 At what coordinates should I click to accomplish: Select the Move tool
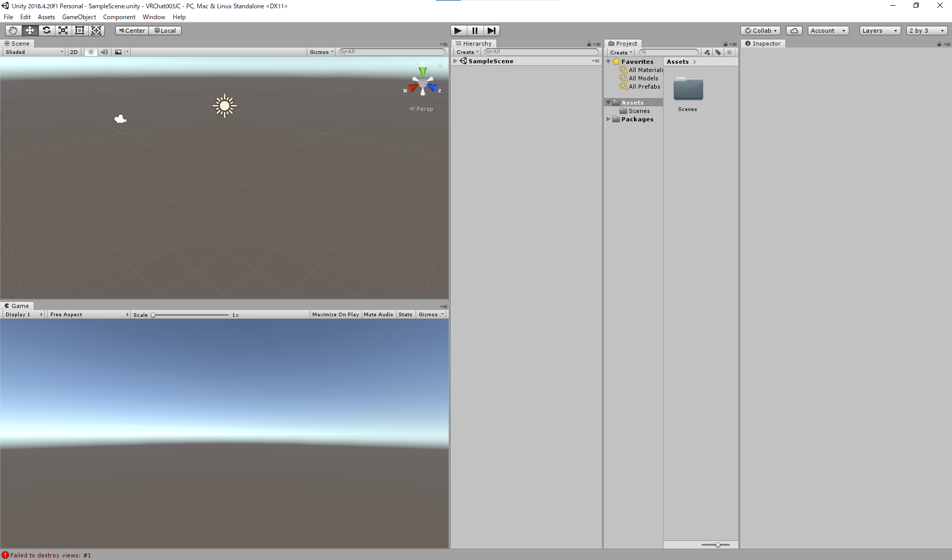30,31
